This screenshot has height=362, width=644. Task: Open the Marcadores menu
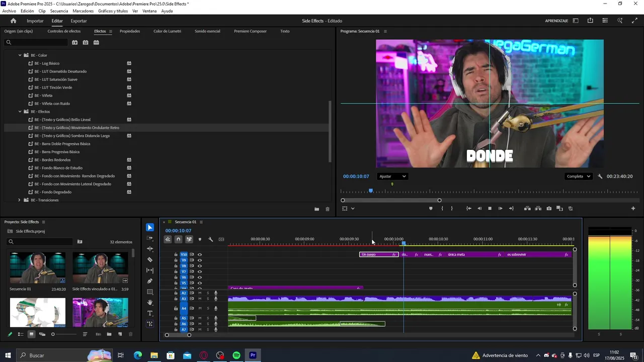pyautogui.click(x=83, y=11)
